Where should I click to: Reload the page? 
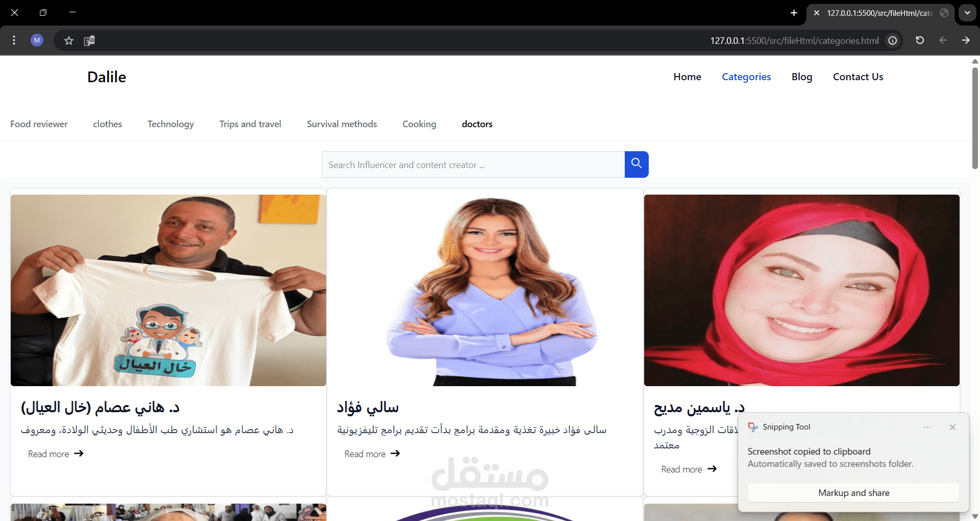[920, 40]
